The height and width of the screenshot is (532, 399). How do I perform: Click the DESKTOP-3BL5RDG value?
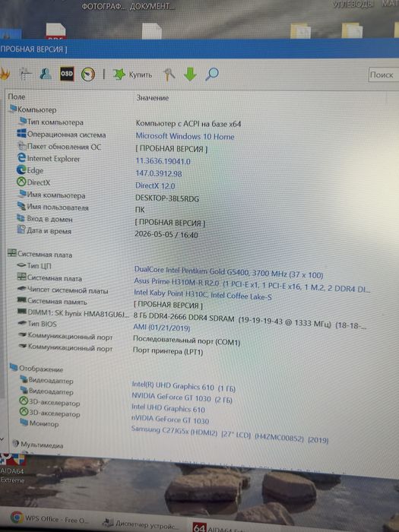click(x=167, y=198)
